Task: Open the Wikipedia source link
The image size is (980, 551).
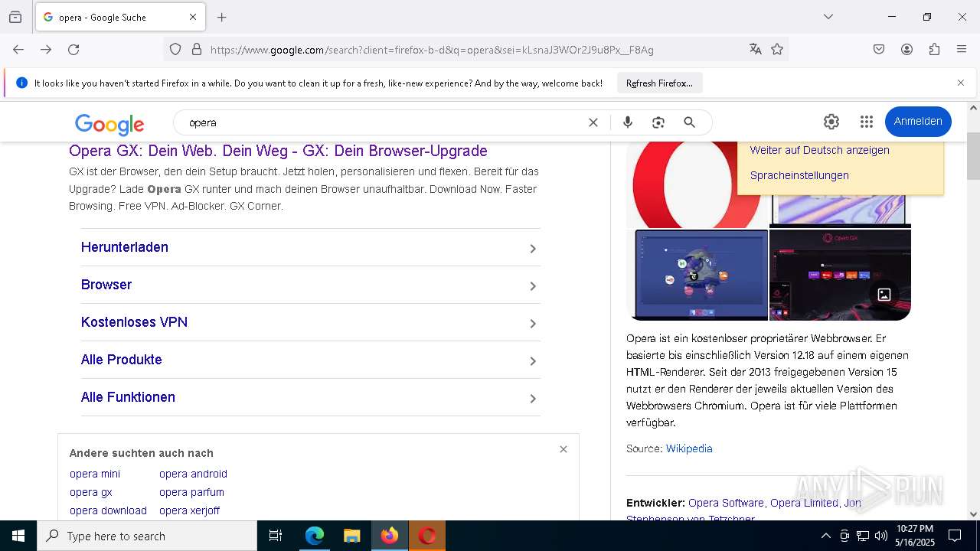Action: [x=689, y=448]
